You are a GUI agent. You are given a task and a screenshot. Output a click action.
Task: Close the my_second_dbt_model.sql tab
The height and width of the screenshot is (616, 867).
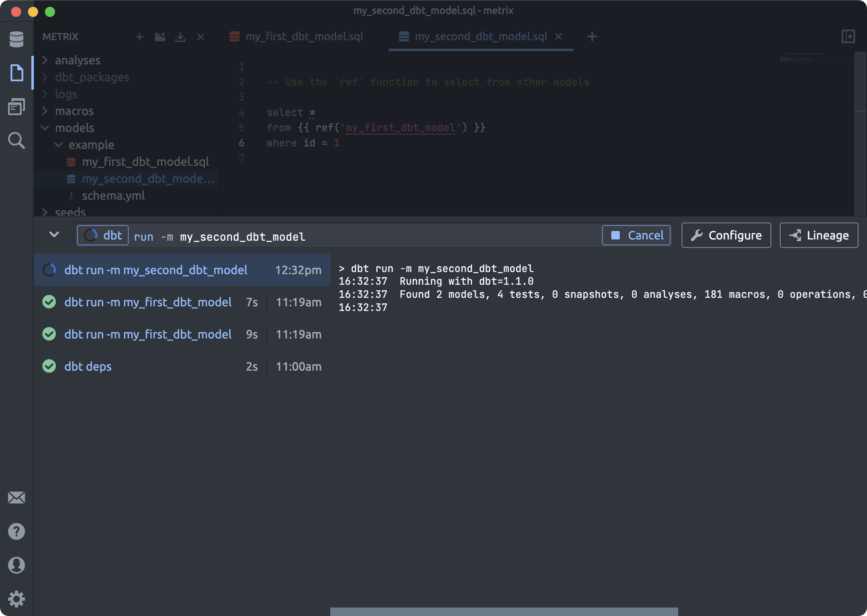[x=558, y=36]
